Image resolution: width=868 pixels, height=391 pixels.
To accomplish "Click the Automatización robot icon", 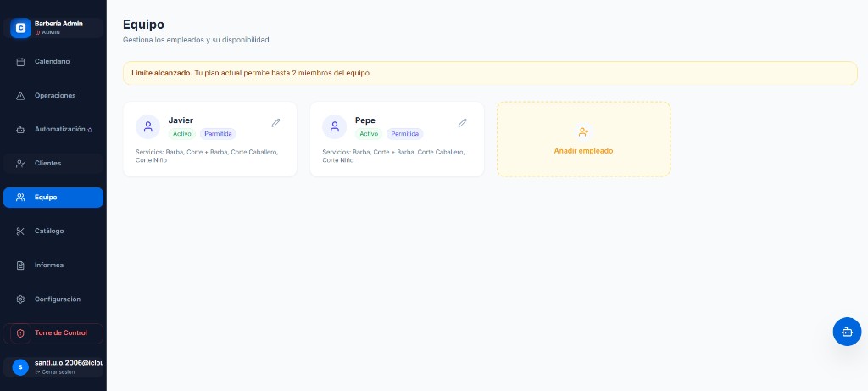I will (x=20, y=130).
